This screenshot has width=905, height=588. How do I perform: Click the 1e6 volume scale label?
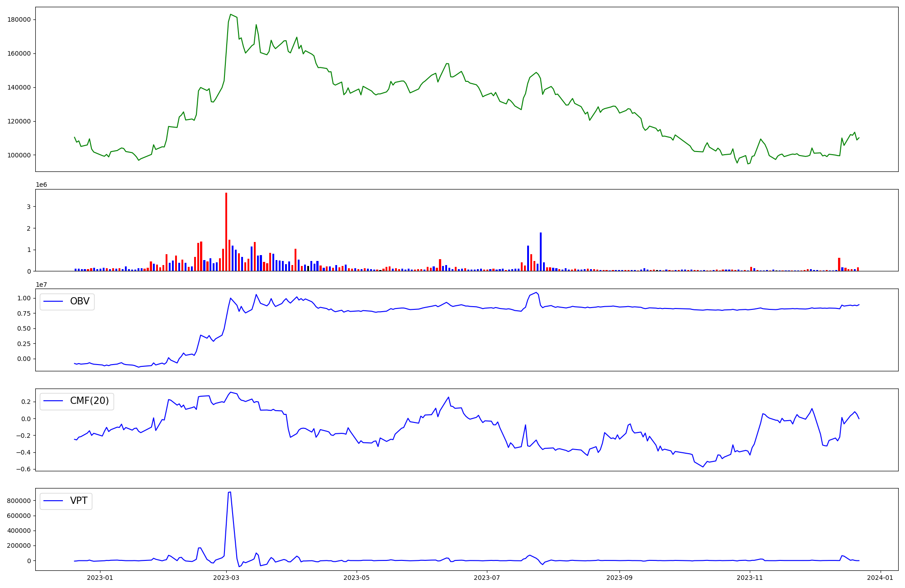click(x=41, y=185)
